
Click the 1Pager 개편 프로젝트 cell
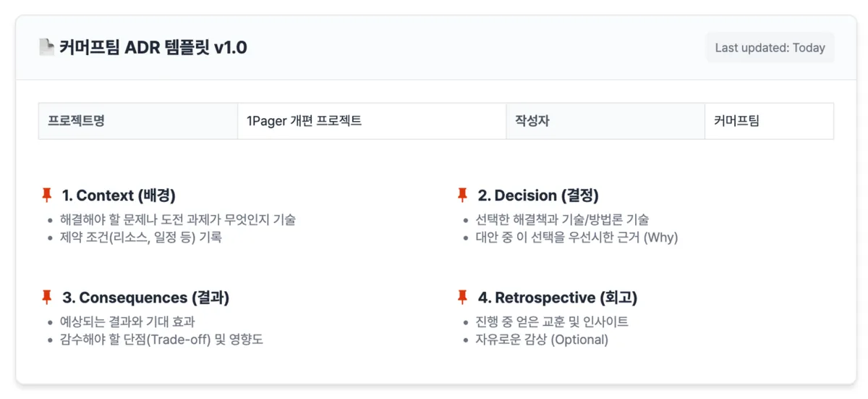[x=372, y=121]
